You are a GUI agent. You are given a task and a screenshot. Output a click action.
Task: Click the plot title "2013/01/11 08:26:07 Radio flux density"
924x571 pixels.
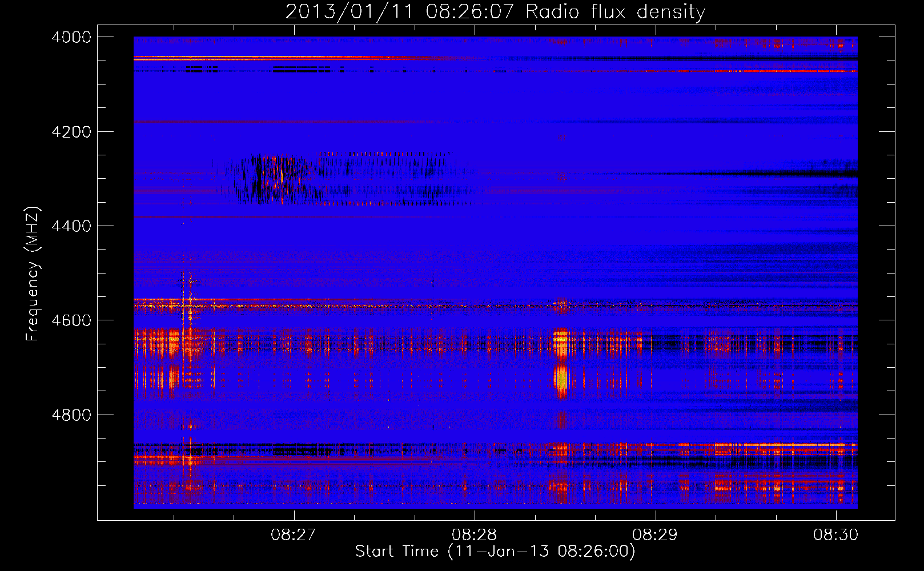coord(495,11)
